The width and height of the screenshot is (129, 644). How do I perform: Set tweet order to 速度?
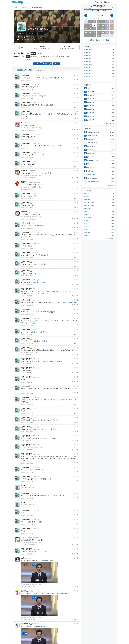28,53
